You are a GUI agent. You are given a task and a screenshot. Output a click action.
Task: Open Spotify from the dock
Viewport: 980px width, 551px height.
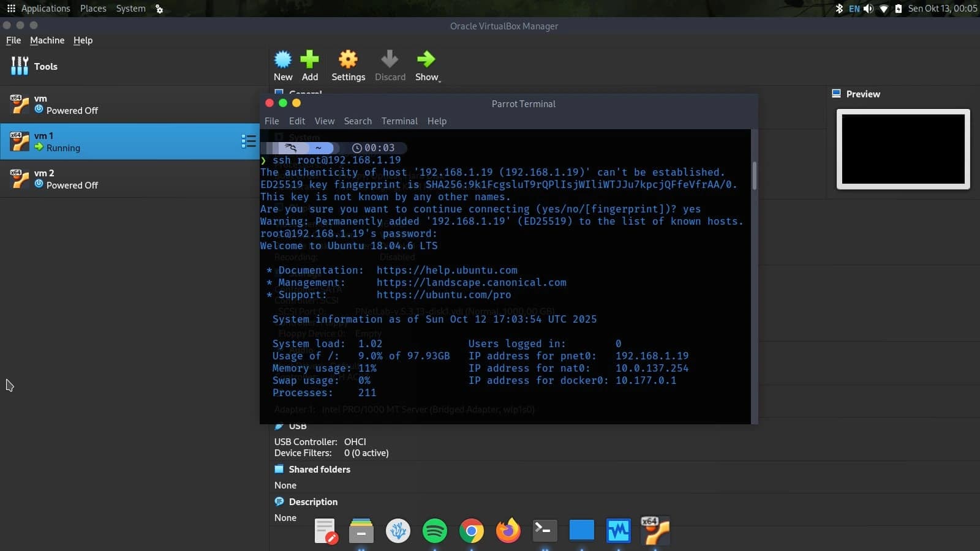[434, 531]
